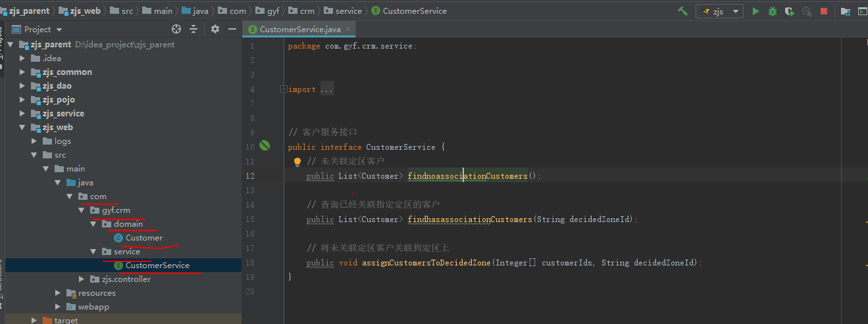
Task: Expand the logs folder arrow
Action: coord(35,141)
